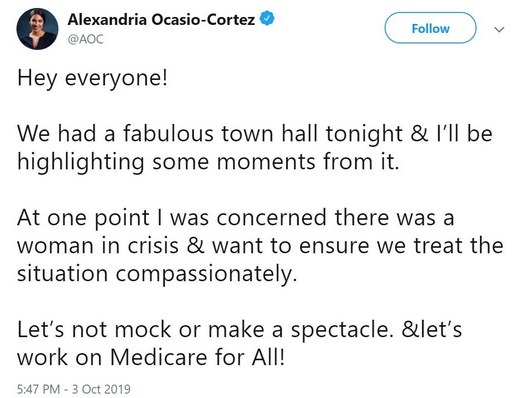Click the "situation compassionately." line
518x398 pixels.
157,275
